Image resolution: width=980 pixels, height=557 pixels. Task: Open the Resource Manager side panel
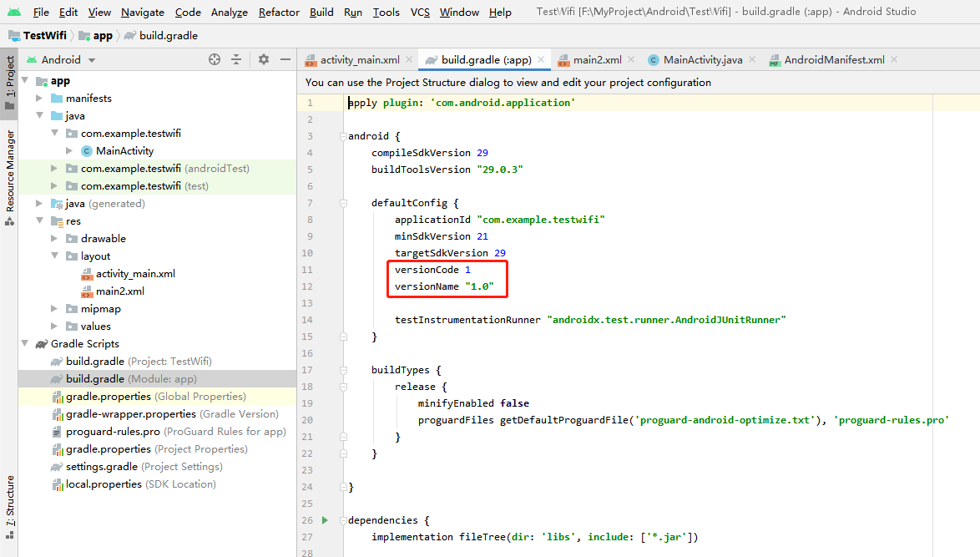point(10,177)
